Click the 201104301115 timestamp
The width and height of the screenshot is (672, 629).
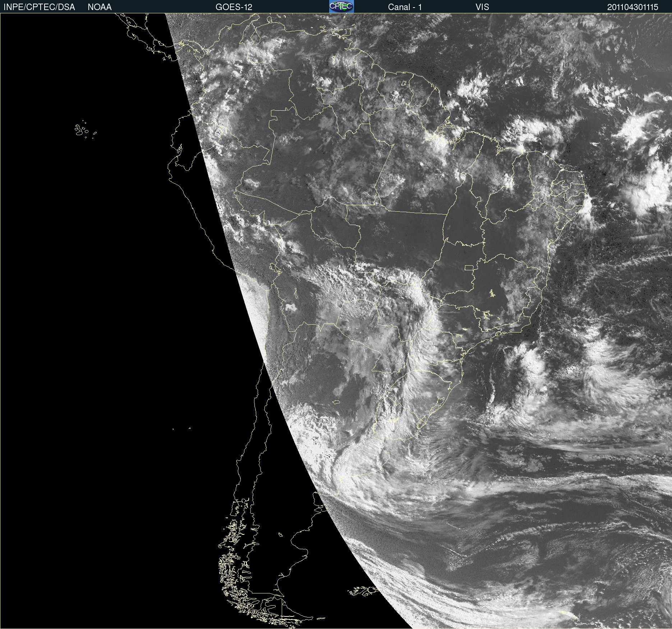[x=632, y=7]
